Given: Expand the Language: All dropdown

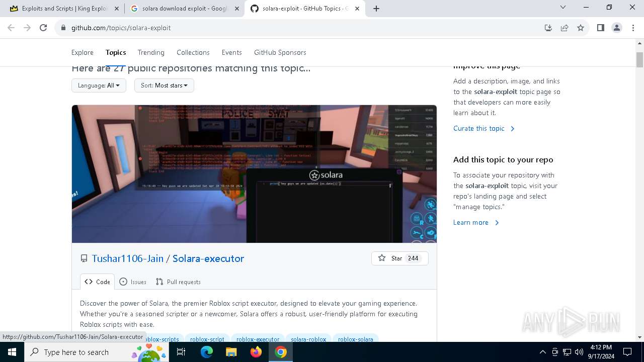Looking at the screenshot, I should [99, 85].
